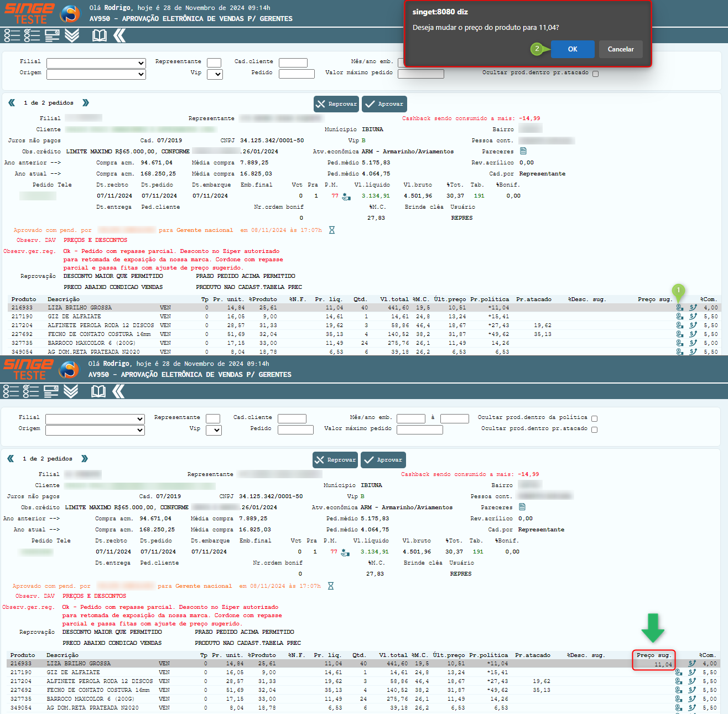
Task: Click the price icon marked with badge 1
Action: (679, 308)
